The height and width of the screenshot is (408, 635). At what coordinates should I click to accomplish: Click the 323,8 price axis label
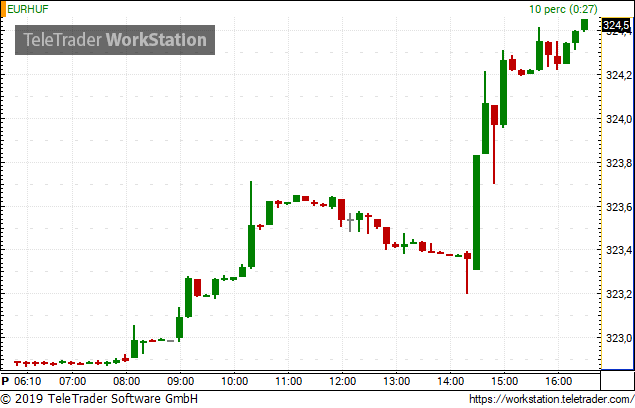(619, 163)
